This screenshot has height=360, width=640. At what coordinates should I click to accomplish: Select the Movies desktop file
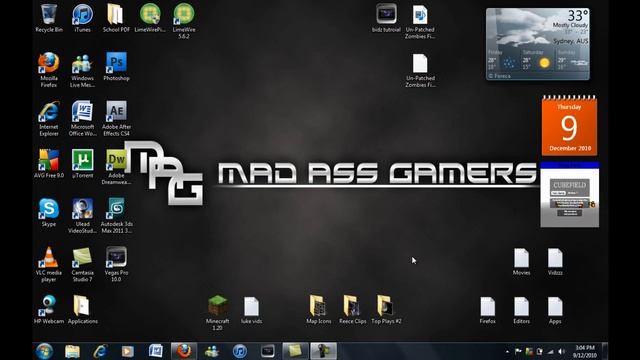521,261
